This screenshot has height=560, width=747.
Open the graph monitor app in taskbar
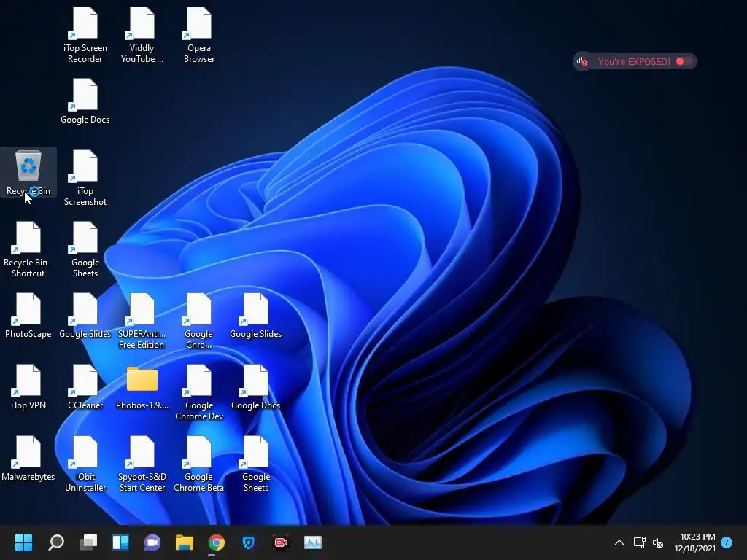point(313,542)
